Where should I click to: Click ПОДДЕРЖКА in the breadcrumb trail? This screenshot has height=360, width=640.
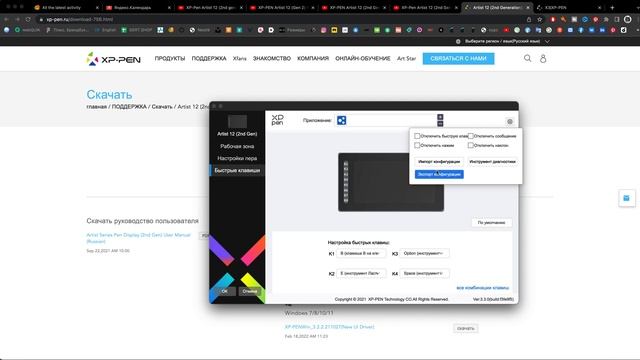point(129,107)
